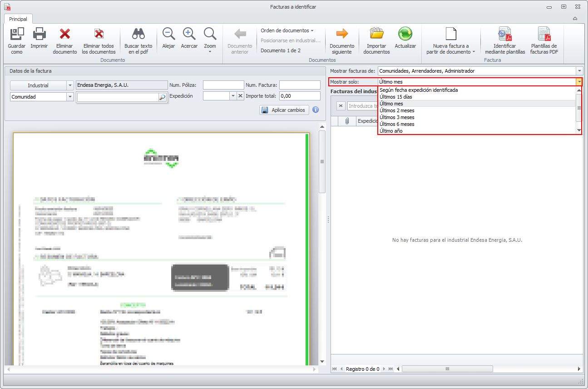Select 'Últimos 2 meses' option
Viewport: 588px width, 389px height.
click(x=477, y=110)
